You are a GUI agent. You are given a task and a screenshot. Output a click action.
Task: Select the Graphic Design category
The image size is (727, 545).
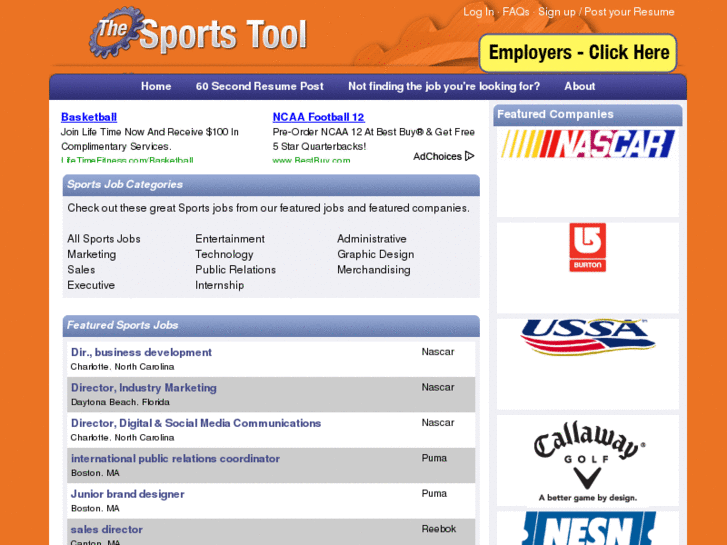(x=376, y=254)
